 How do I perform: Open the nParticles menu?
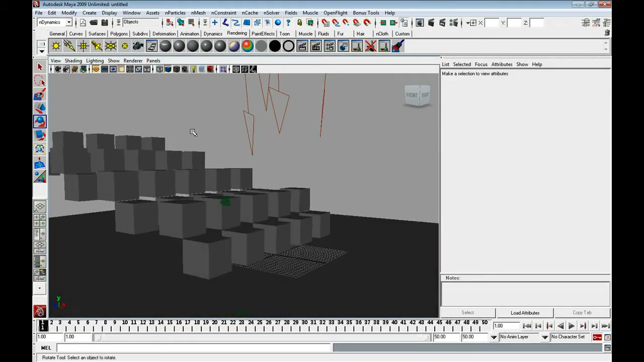(175, 13)
